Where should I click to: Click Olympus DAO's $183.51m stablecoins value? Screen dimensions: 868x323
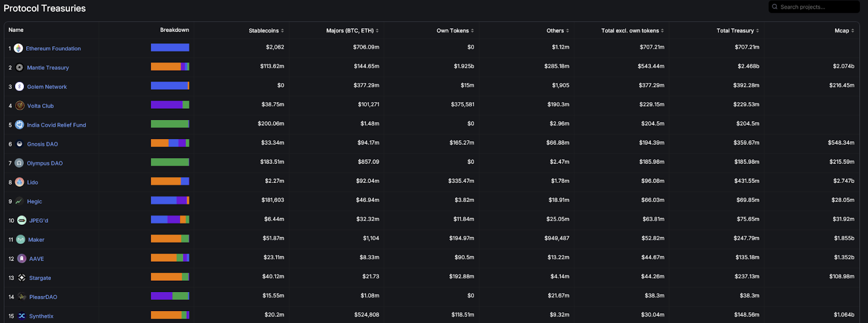[x=272, y=162]
